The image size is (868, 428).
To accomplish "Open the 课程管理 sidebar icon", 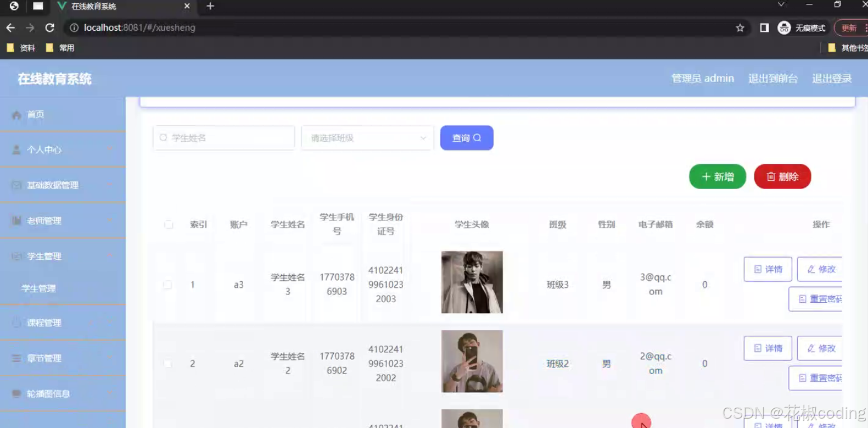I will point(16,323).
